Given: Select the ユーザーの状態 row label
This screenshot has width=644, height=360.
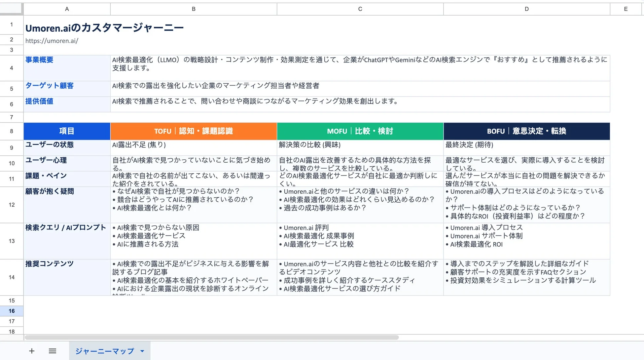Looking at the screenshot, I should click(67, 147).
